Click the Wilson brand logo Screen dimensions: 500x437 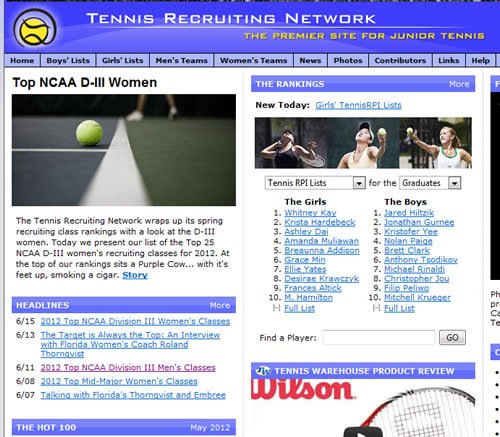pyautogui.click(x=303, y=389)
